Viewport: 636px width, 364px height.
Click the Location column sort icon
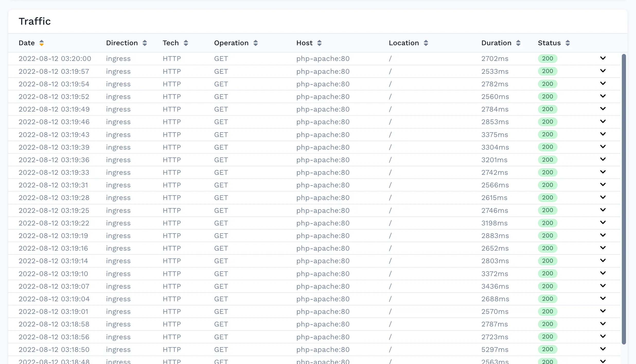pos(426,43)
